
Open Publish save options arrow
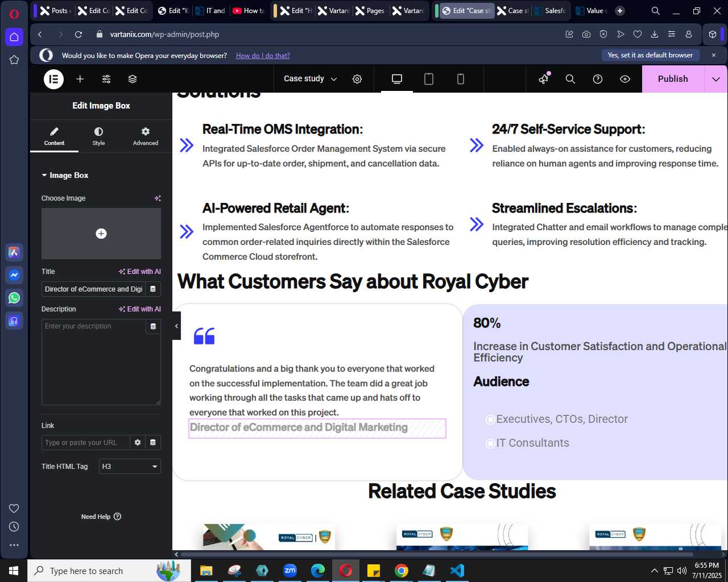[x=716, y=79]
